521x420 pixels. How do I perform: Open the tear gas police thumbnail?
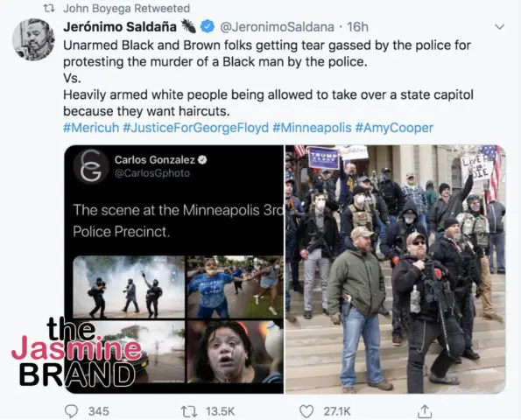coord(129,287)
